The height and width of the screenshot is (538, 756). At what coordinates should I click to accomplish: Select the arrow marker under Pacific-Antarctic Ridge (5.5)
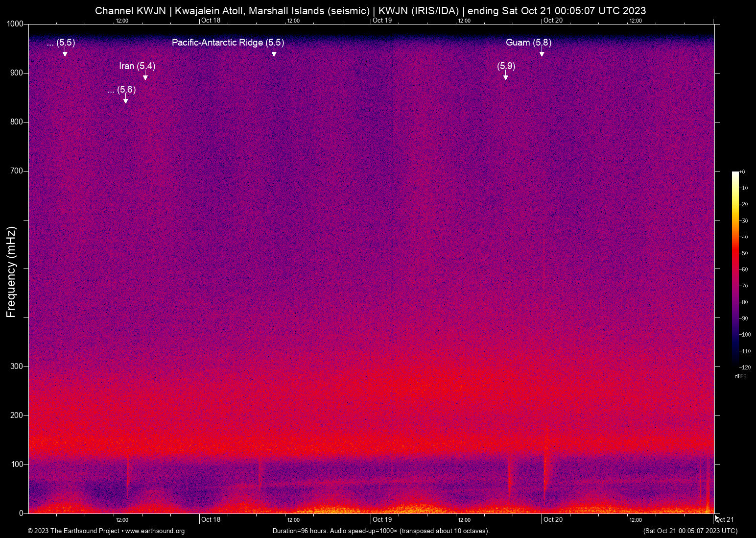pos(274,52)
